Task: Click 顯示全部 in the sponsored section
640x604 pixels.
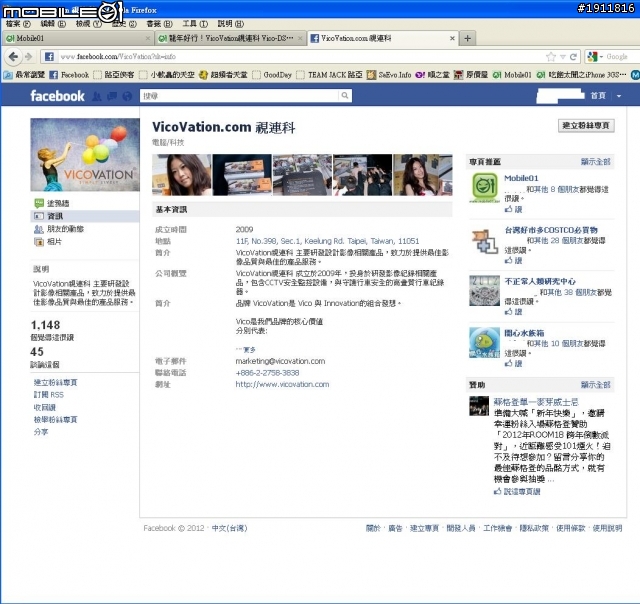Action: 596,385
